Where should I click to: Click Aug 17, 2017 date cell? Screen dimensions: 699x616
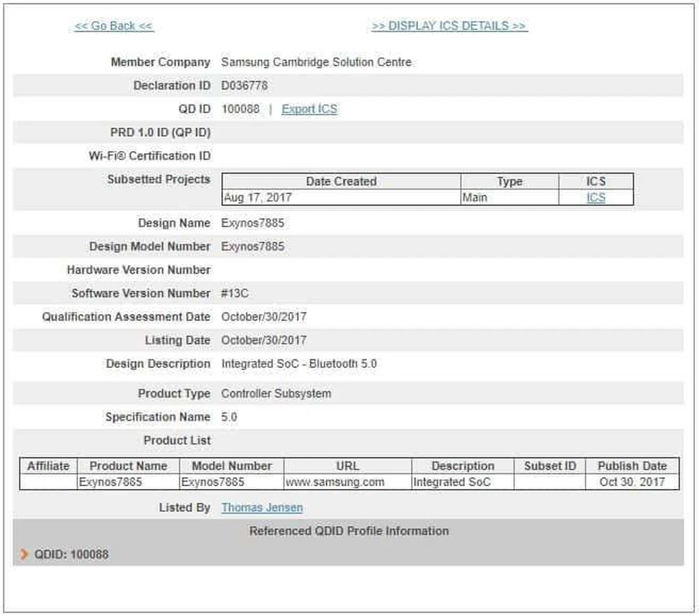click(341, 197)
